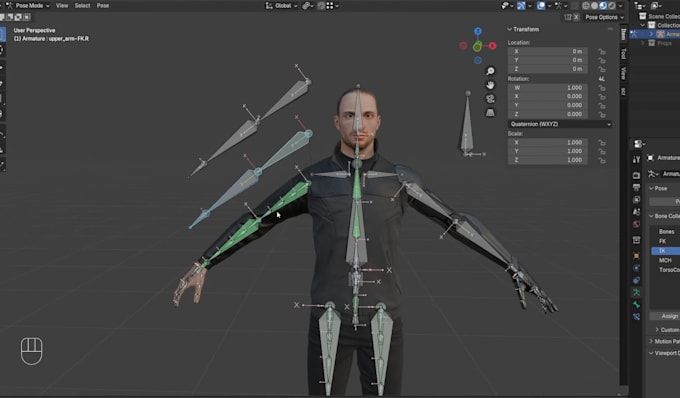Switch to the View sidebar tab

[x=623, y=73]
